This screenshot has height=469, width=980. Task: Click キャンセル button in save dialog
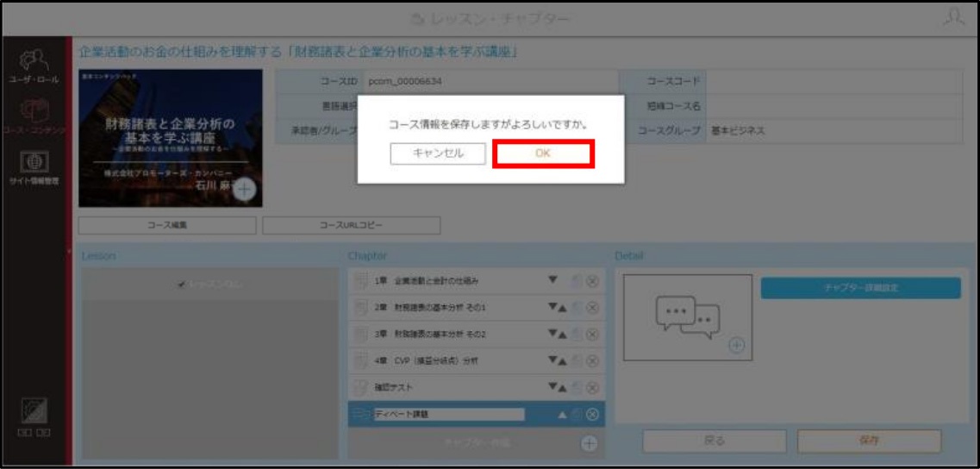[438, 153]
